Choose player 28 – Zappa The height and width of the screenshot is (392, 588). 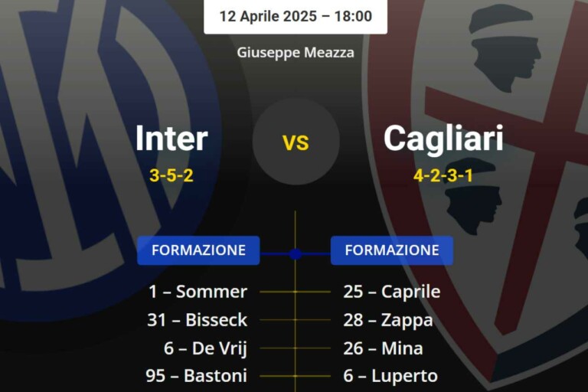pyautogui.click(x=388, y=320)
